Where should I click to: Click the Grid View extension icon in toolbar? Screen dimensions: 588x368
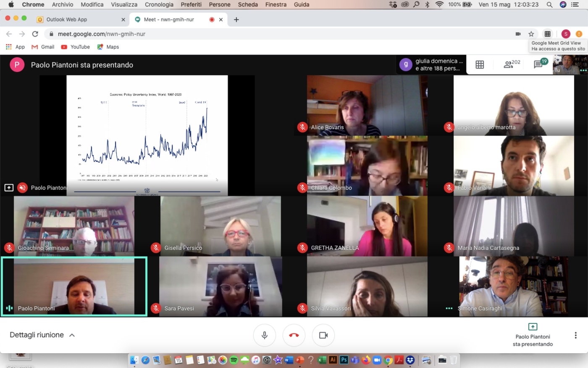(547, 34)
